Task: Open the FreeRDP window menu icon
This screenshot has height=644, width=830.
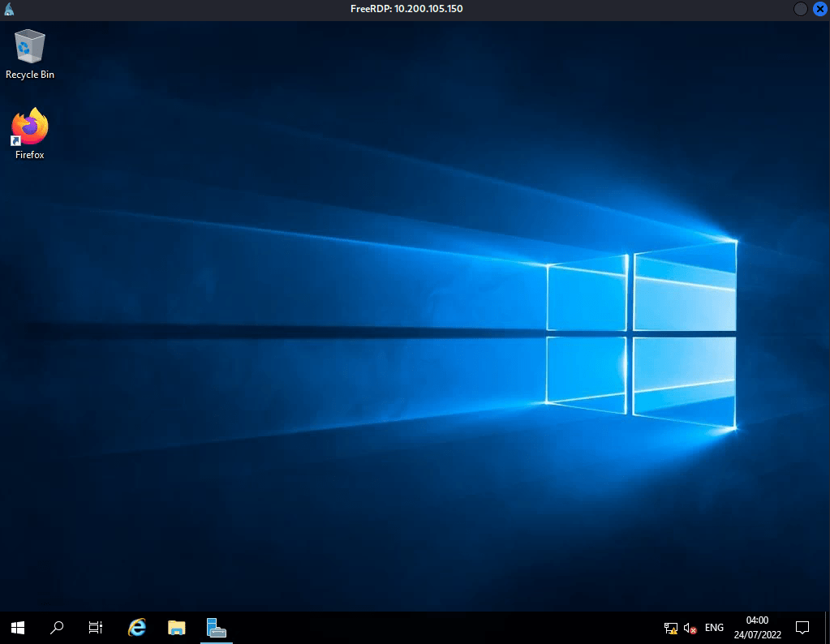Action: click(10, 9)
